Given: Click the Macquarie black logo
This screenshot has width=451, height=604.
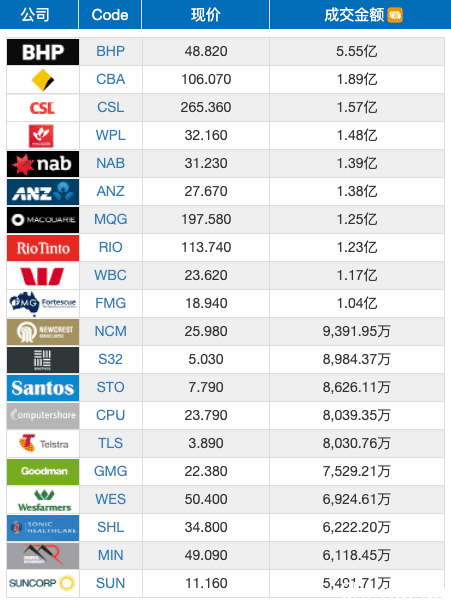Looking at the screenshot, I should tap(43, 220).
